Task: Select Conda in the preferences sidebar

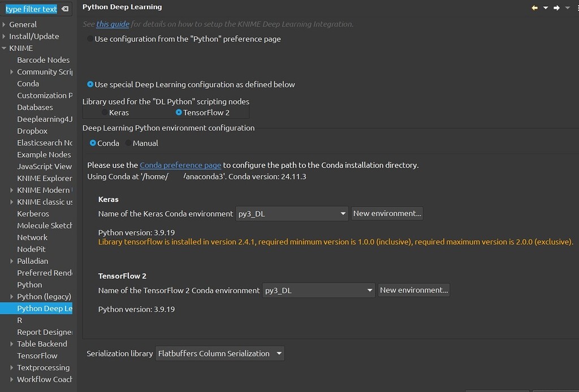Action: [x=28, y=84]
